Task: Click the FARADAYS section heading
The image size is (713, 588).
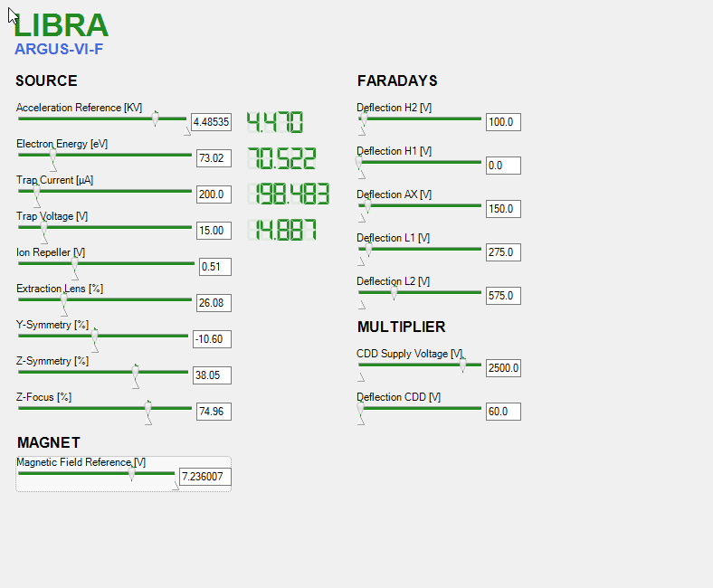Action: (397, 81)
